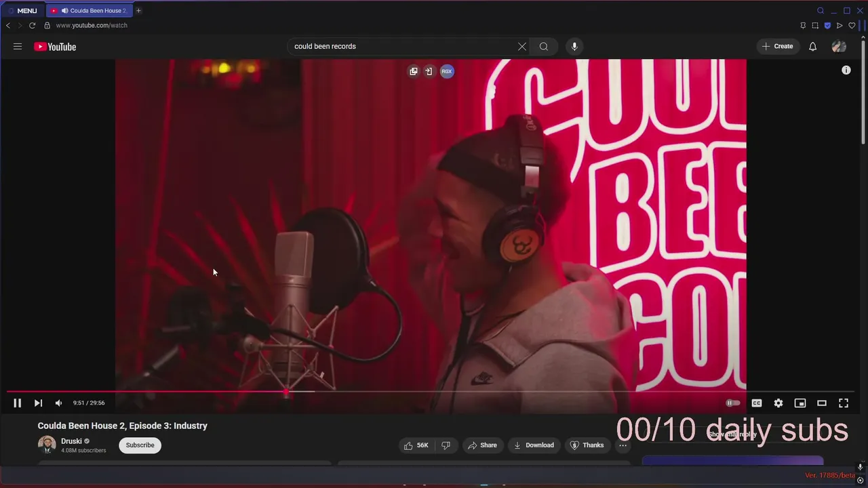Show video info cards icon
This screenshot has width=868, height=488.
846,70
